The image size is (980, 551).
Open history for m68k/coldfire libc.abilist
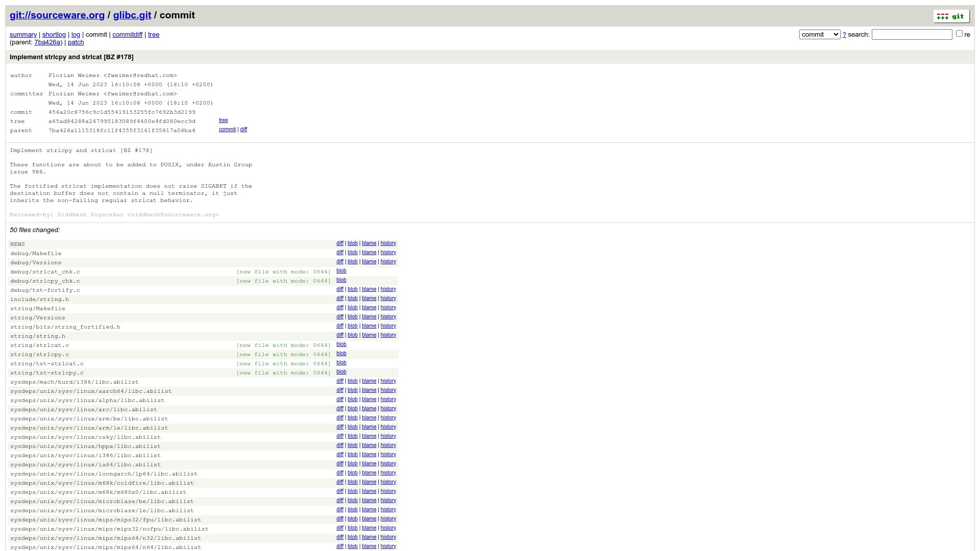(x=388, y=482)
